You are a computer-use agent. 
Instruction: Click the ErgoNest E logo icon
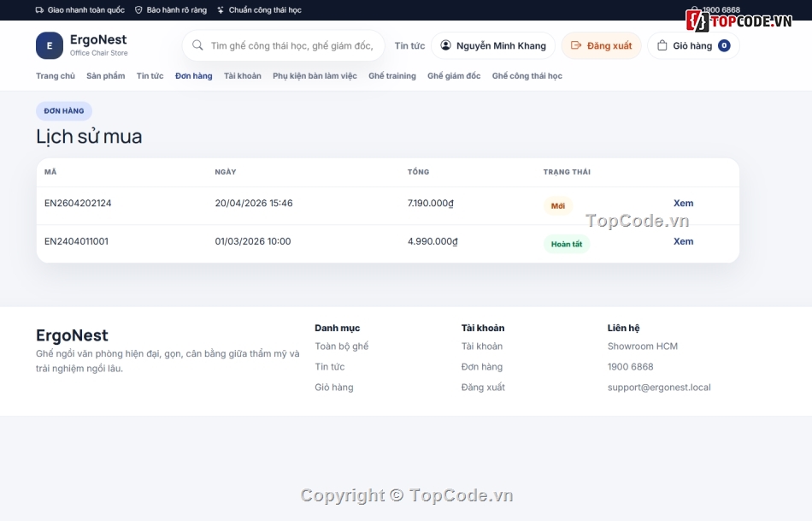click(x=50, y=45)
